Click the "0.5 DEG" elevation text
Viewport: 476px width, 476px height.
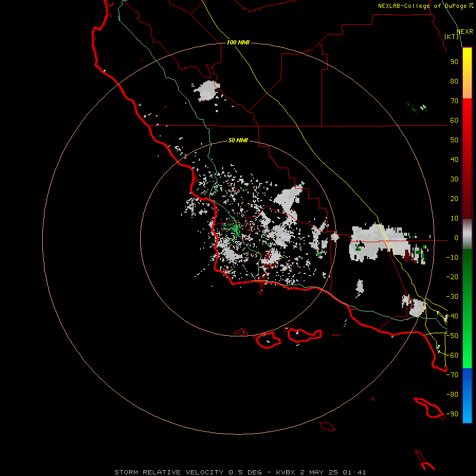click(x=245, y=472)
